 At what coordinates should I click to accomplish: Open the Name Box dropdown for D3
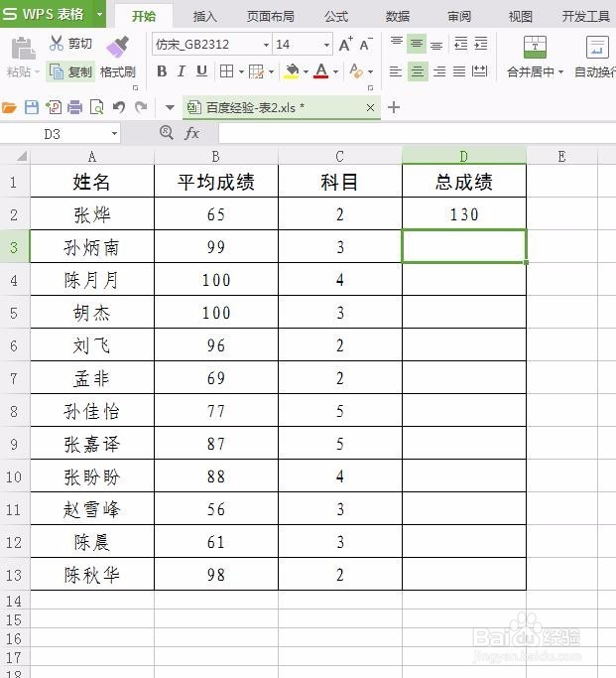tap(114, 134)
